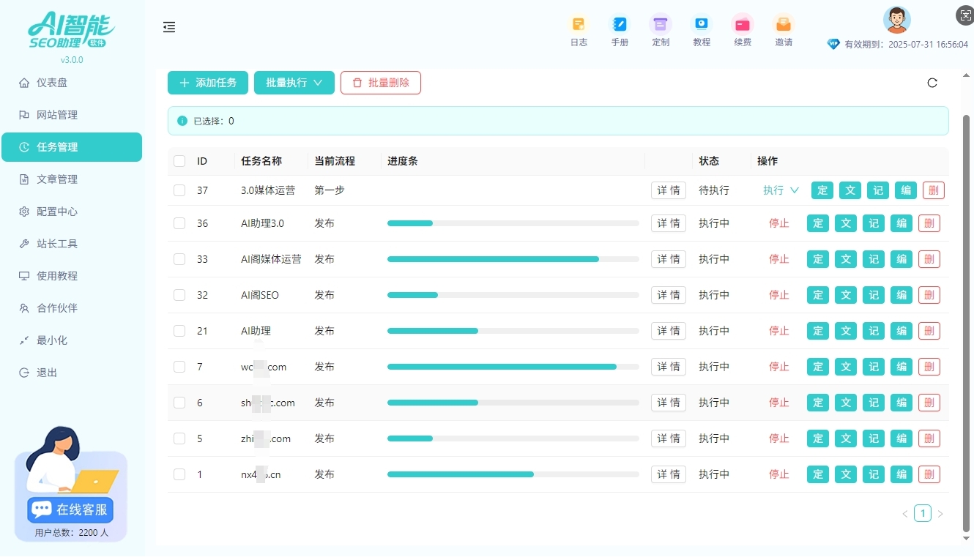Toggle the select-all checkbox in the table header
This screenshot has width=974, height=560.
pyautogui.click(x=179, y=161)
